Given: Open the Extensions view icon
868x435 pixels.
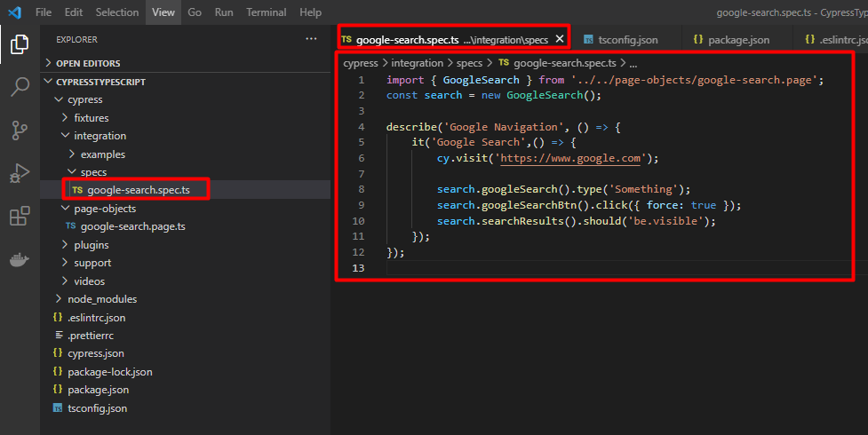Looking at the screenshot, I should point(20,217).
